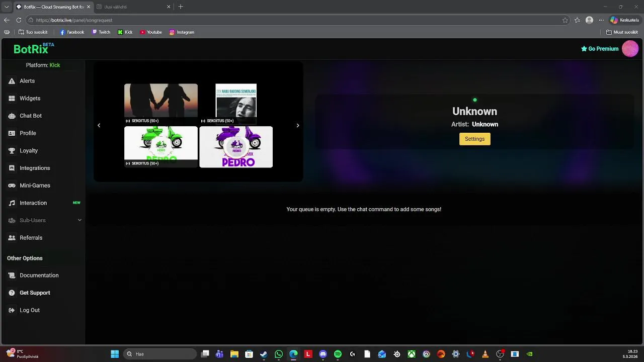Image resolution: width=644 pixels, height=362 pixels.
Task: Open the Facebook bookmark
Action: tap(72, 32)
